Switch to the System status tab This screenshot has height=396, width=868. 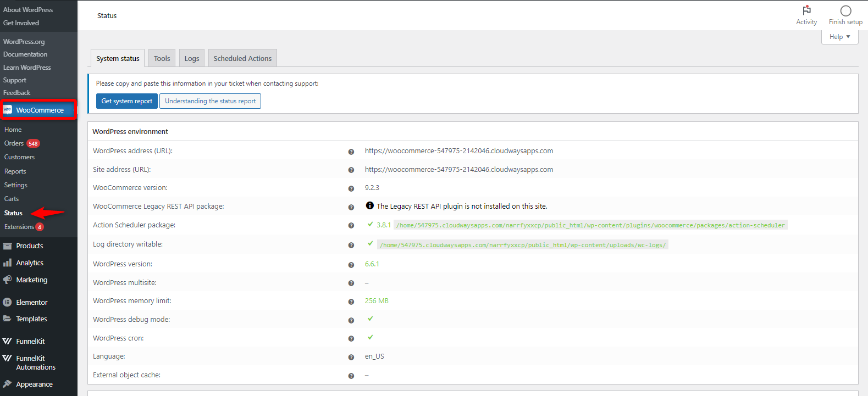tap(118, 58)
